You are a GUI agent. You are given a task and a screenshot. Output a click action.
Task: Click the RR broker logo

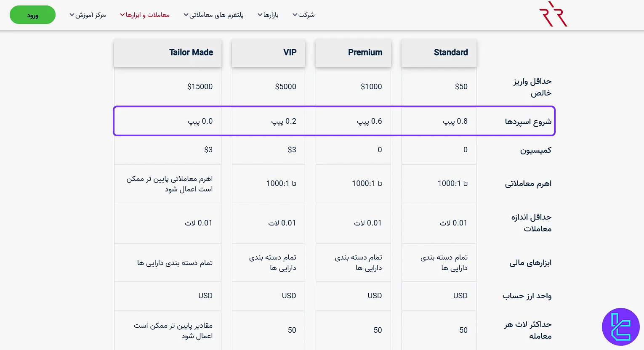553,14
